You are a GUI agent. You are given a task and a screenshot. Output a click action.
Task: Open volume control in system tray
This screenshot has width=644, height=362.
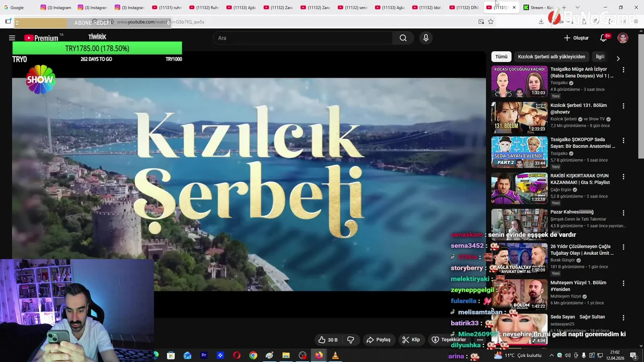[x=568, y=355]
